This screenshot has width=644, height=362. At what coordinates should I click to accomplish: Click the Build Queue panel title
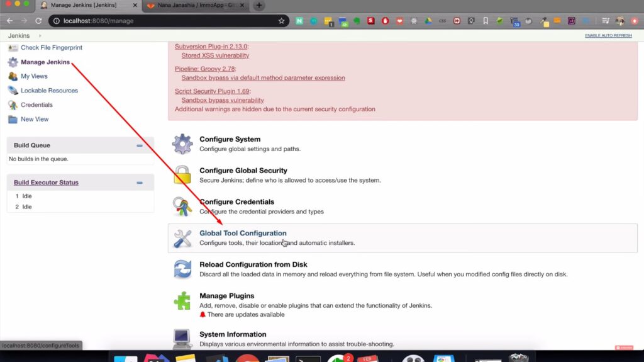32,145
